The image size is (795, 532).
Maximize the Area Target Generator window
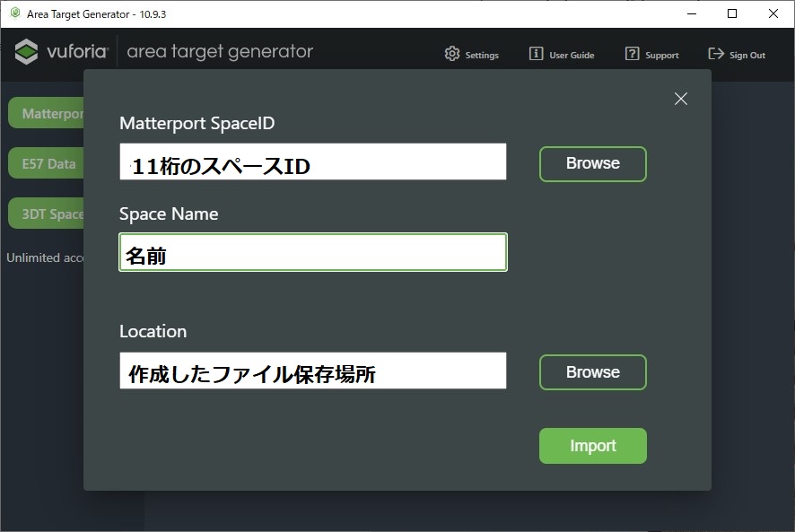pyautogui.click(x=732, y=13)
